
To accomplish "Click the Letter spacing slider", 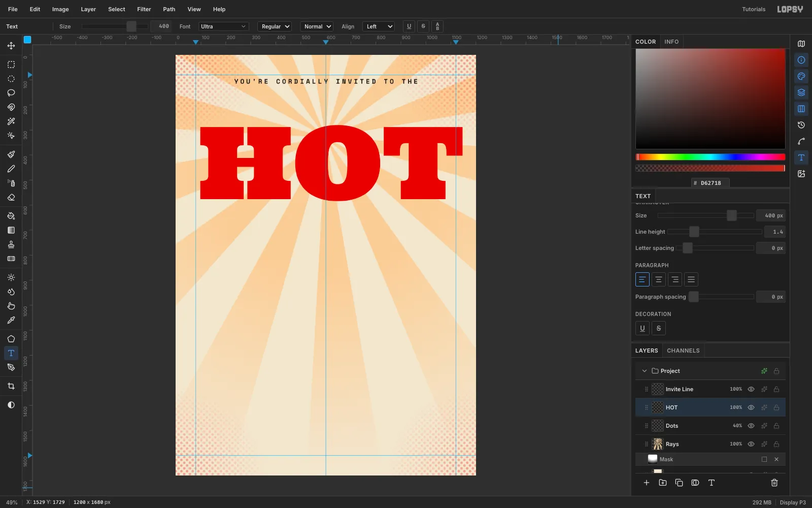I will [x=715, y=248].
